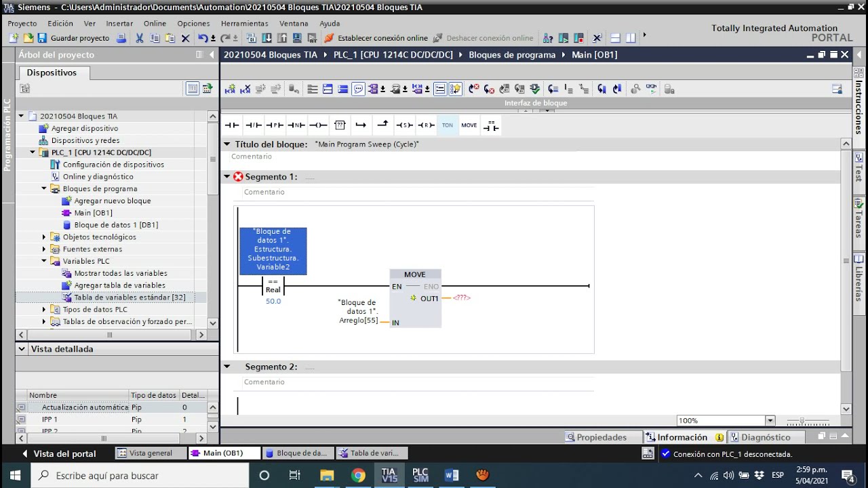868x488 pixels.
Task: Insert a set coil S instruction
Action: click(404, 125)
